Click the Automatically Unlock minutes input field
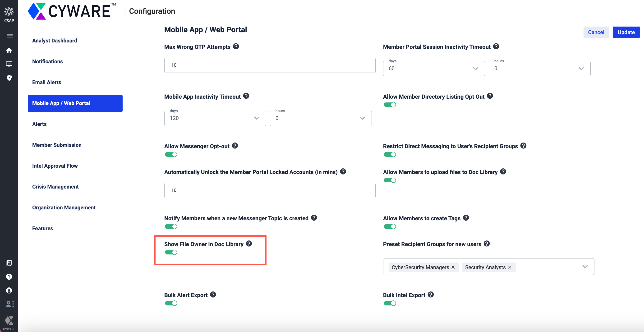This screenshot has height=332, width=644. [270, 190]
